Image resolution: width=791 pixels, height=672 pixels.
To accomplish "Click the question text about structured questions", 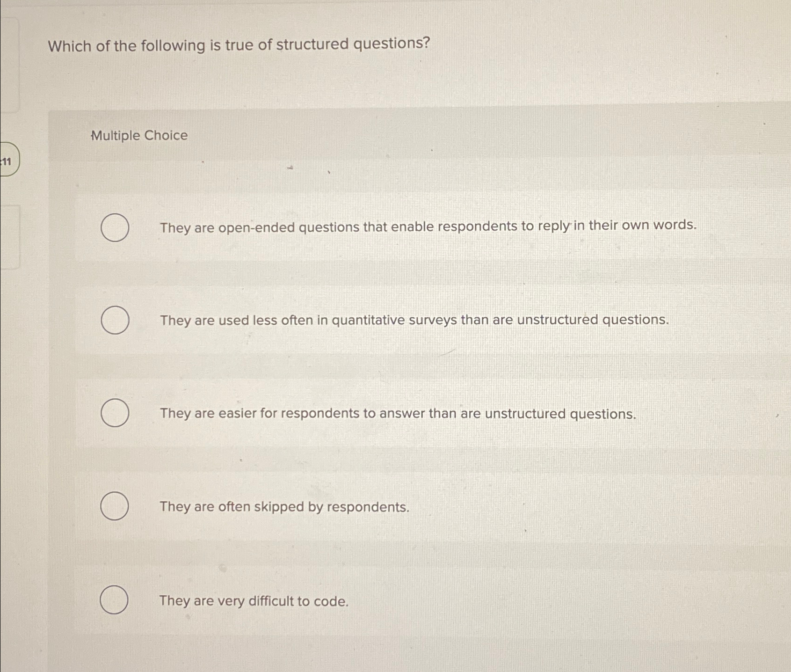I will tap(239, 45).
